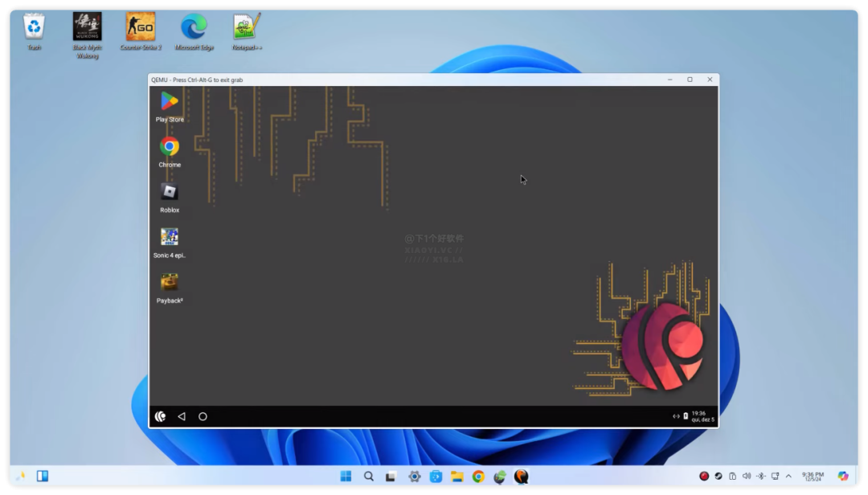Open Microsoft Edge desktop shortcut
868x495 pixels.
coord(194,27)
